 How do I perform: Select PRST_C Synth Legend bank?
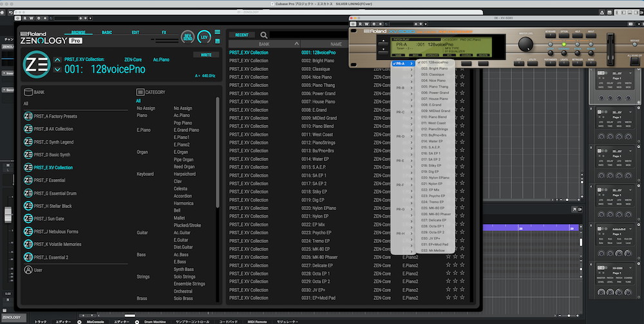tap(54, 142)
